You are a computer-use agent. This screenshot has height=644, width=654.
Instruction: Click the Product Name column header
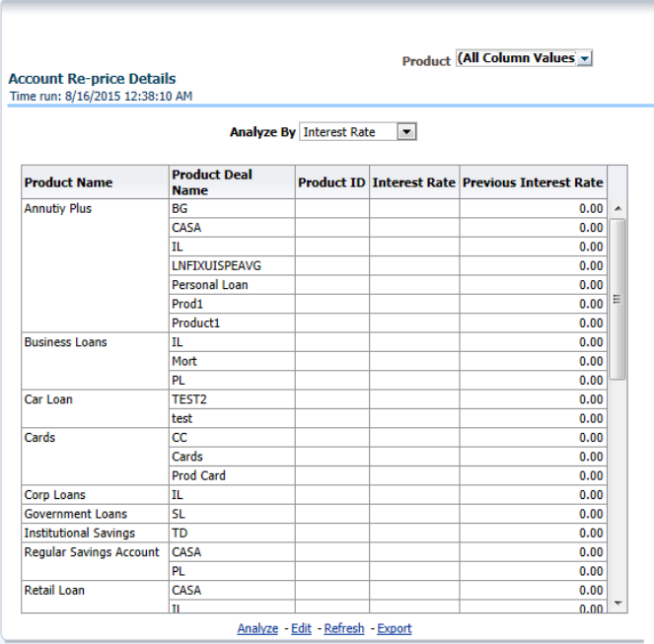[x=95, y=182]
